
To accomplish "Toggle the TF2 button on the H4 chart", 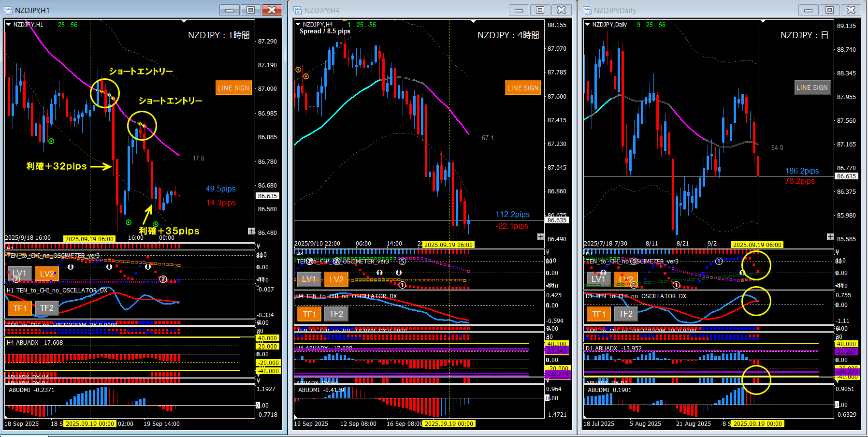I will click(x=336, y=314).
